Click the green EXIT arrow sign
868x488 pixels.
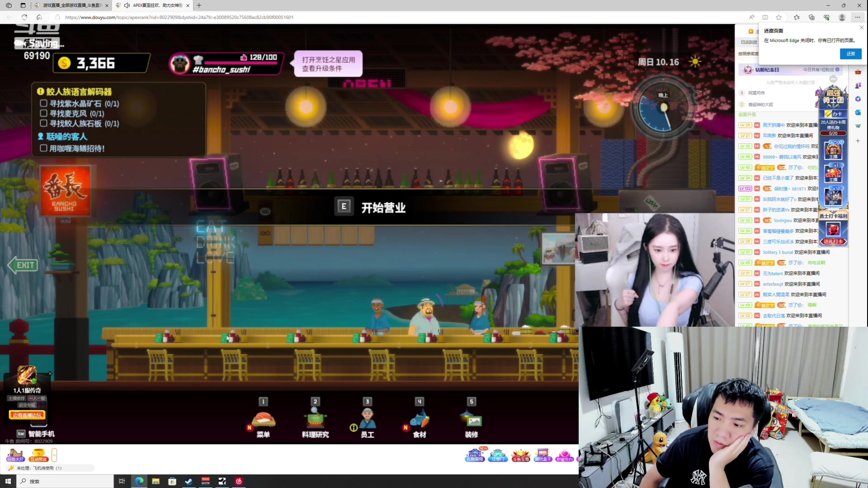coord(24,265)
